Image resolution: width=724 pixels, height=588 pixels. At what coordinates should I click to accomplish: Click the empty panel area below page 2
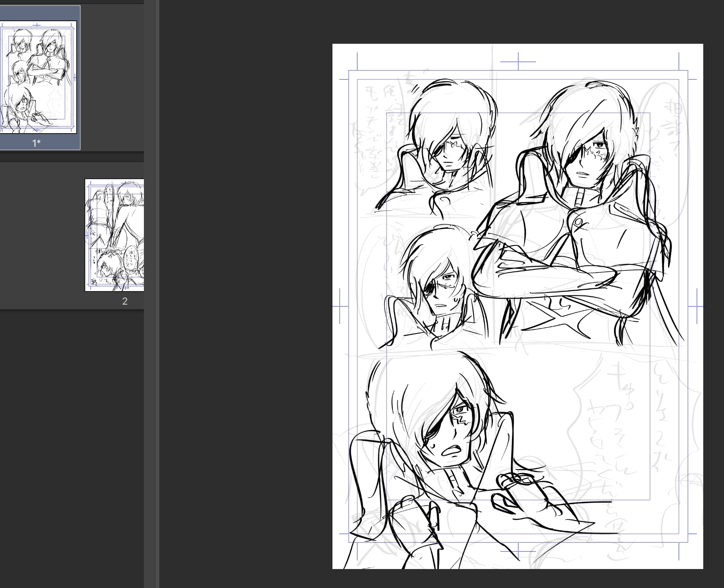(x=72, y=451)
